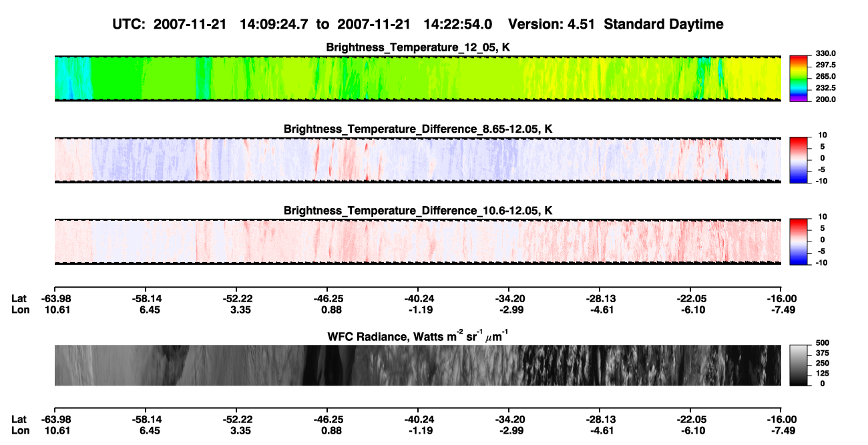Click the 250 label on WFC colorbar

(x=822, y=362)
